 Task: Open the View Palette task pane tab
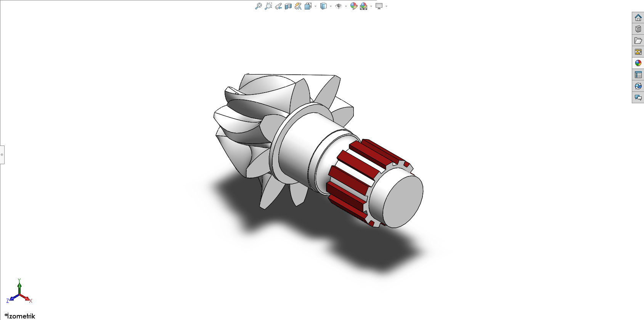(638, 52)
